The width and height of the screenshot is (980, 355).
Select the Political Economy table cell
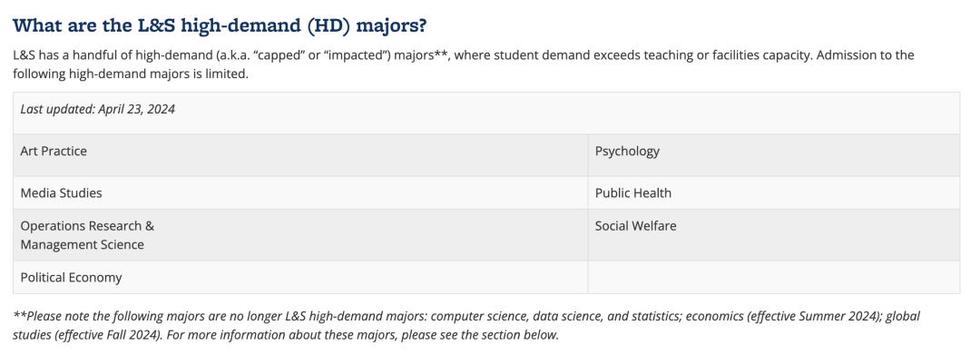(x=300, y=277)
